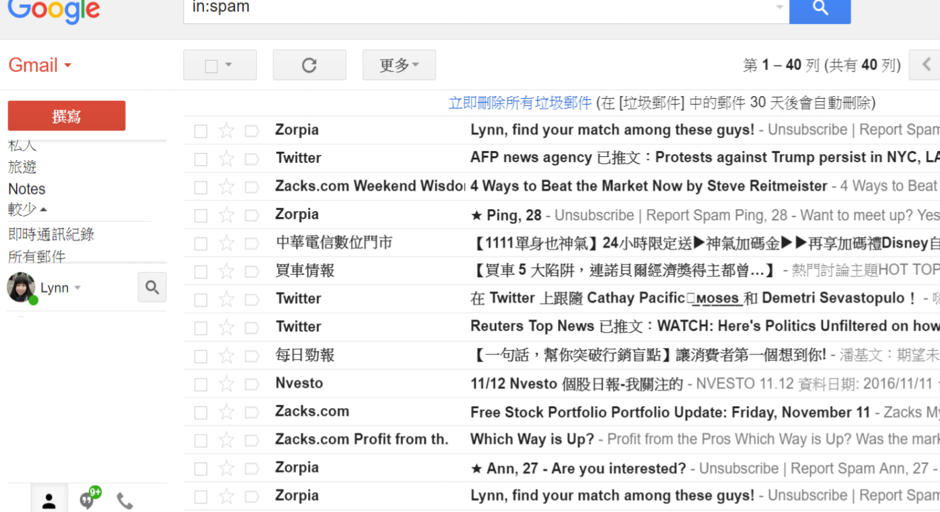Select the 買車情報 email checkbox
The width and height of the screenshot is (940, 512).
(x=201, y=272)
